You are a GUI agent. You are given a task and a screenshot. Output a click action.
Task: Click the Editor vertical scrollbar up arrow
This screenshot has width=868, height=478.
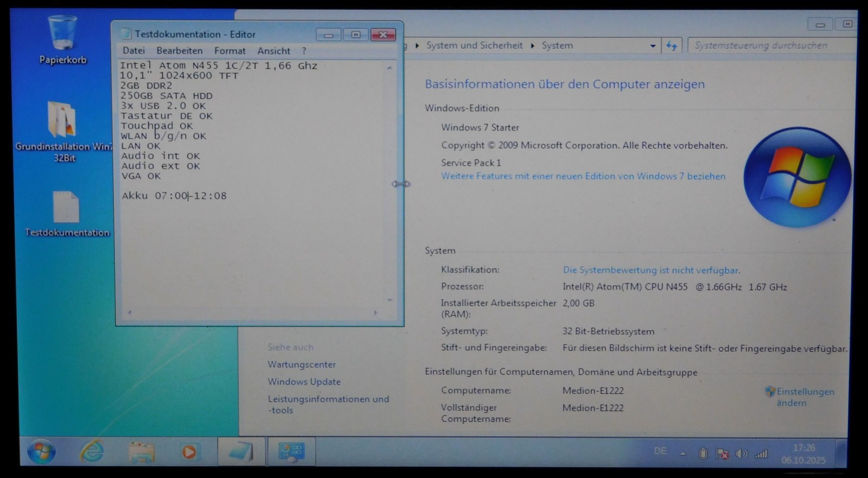390,68
